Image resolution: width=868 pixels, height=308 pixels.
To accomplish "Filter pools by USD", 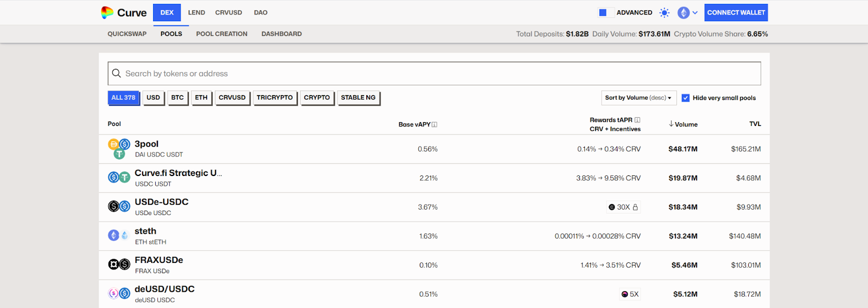I will coord(154,98).
